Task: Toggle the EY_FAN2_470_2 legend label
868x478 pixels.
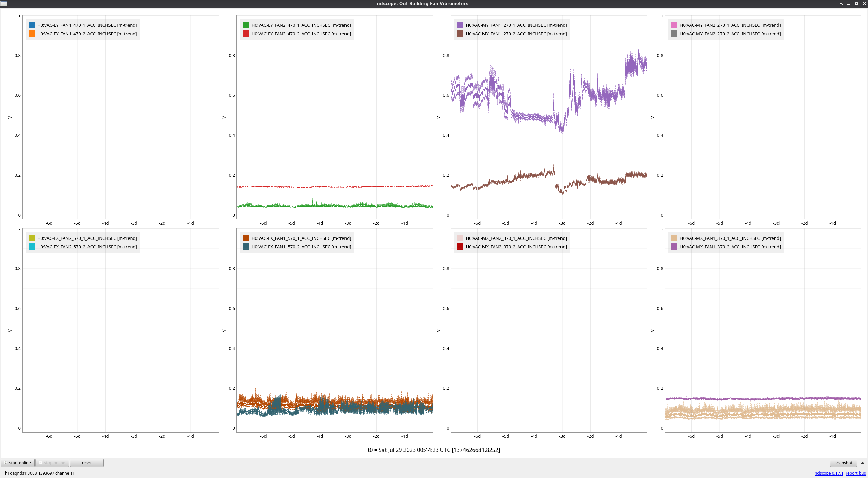Action: 301,34
